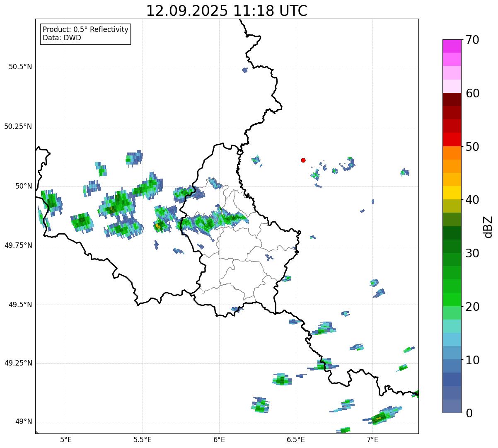498x448 pixels.
Task: Click the 50.5°N latitude label
Action: tap(20, 67)
